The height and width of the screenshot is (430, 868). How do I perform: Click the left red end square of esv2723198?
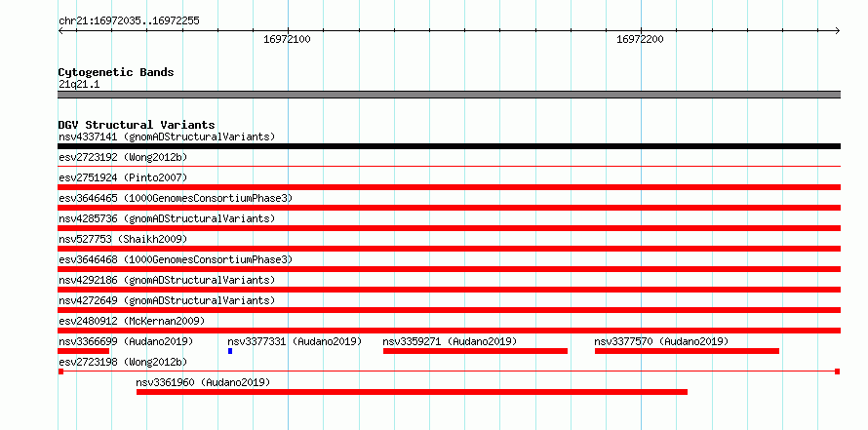click(60, 371)
